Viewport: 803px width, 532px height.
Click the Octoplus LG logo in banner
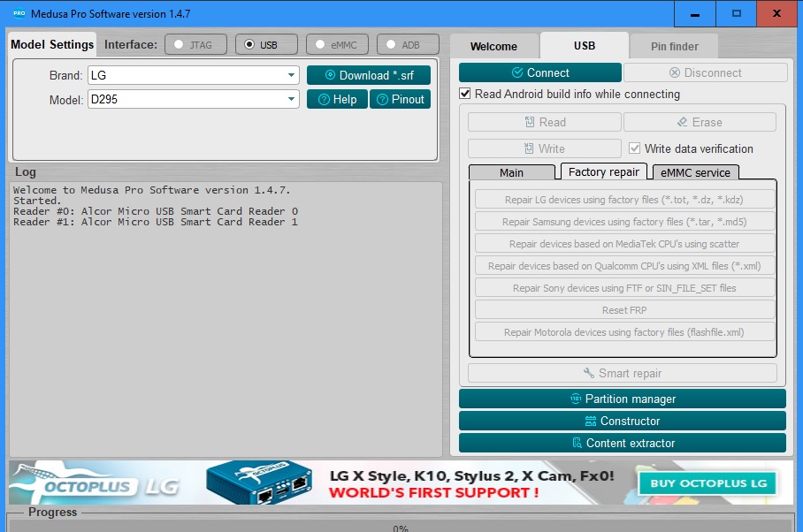click(x=96, y=483)
